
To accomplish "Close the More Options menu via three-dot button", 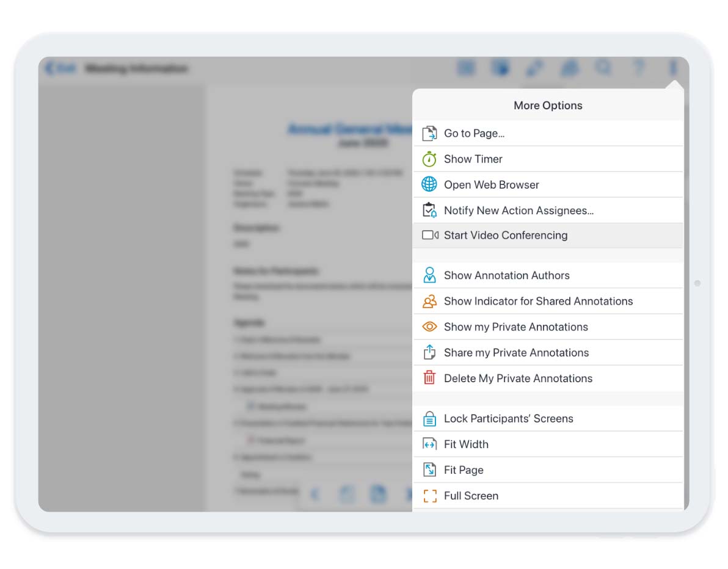I will click(x=672, y=68).
